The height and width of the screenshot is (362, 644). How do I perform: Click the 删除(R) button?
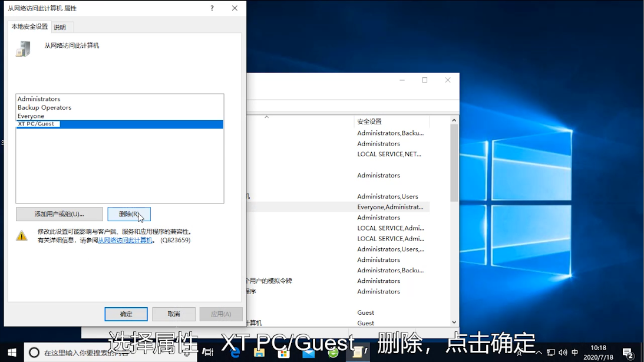pos(129,214)
